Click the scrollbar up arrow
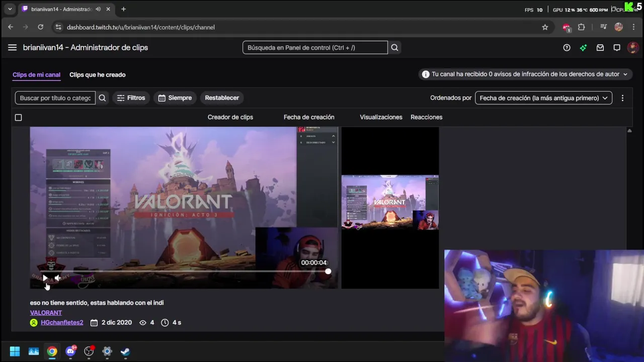Image resolution: width=644 pixels, height=362 pixels. coord(629,131)
